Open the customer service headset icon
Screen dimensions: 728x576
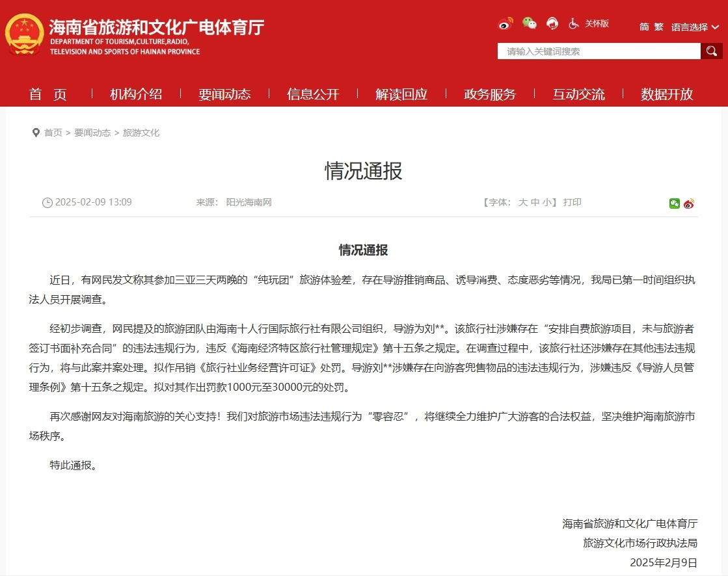point(552,24)
